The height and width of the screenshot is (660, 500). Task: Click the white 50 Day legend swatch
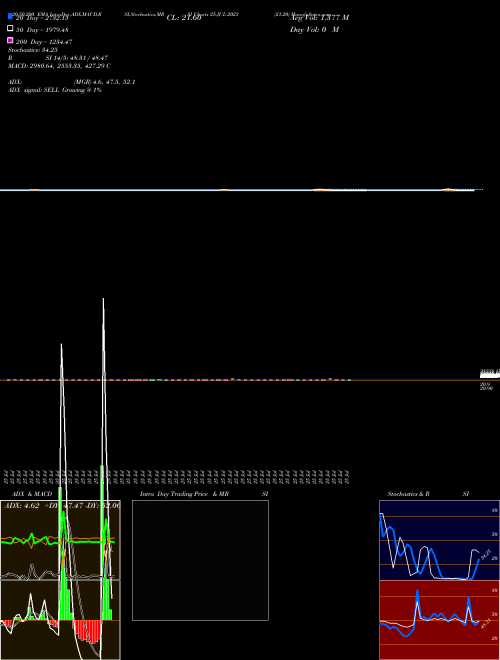[x=10, y=29]
